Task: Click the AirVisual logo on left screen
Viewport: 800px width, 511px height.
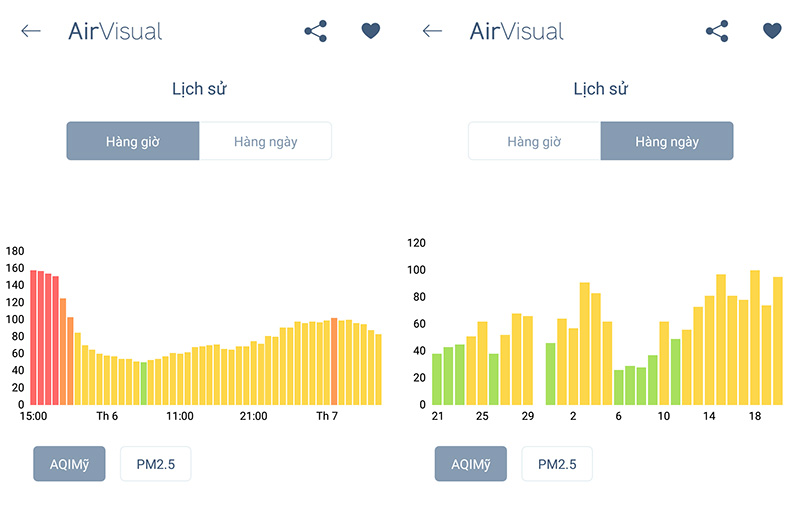Action: pos(115,31)
